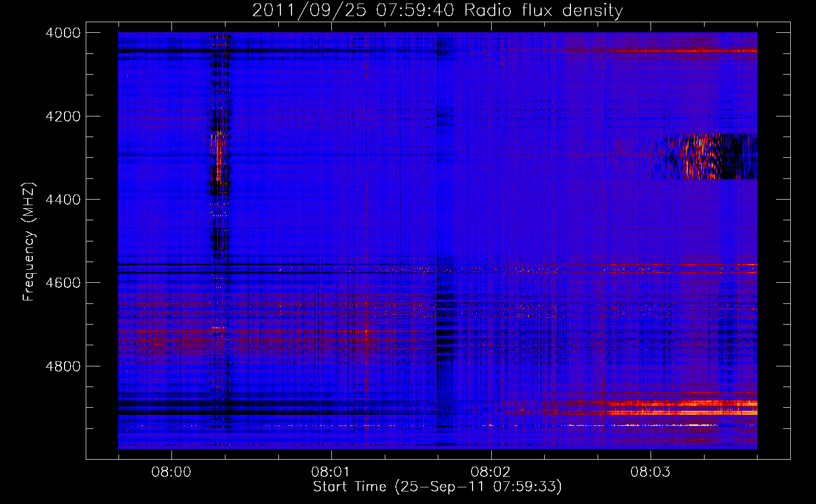Viewport: 816px width, 504px height.
Task: Click the striped fiber burst near 4300 MHz after 08:03
Action: tap(705, 156)
